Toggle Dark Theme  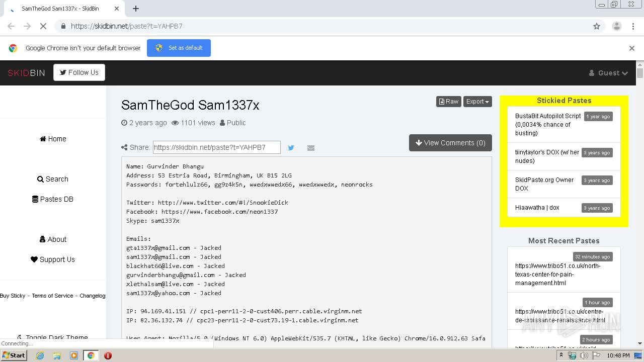[53, 337]
